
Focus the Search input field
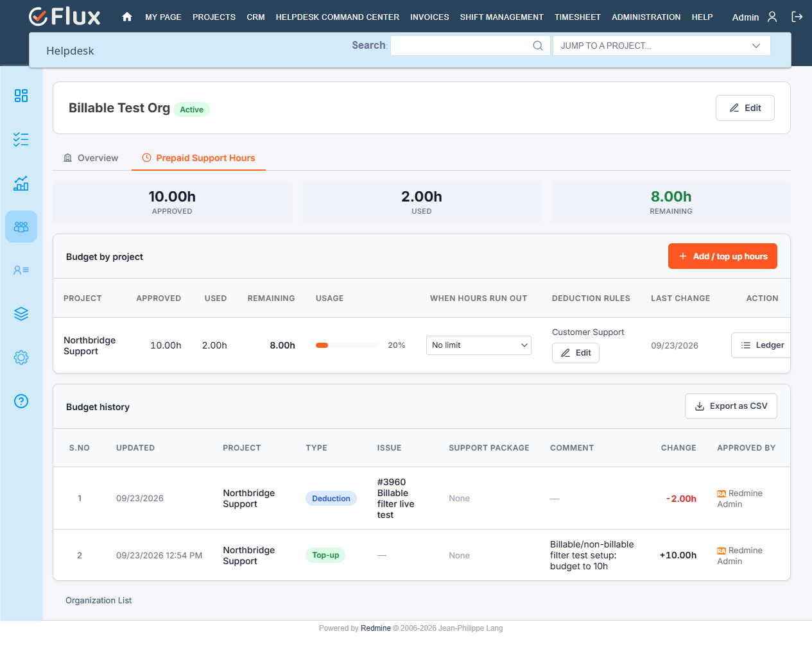pyautogui.click(x=470, y=46)
